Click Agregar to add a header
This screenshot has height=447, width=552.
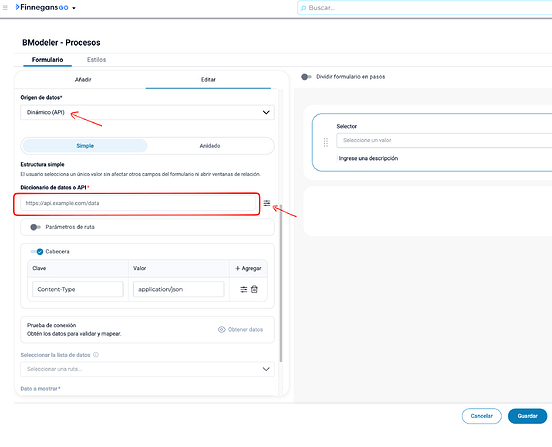tap(248, 268)
